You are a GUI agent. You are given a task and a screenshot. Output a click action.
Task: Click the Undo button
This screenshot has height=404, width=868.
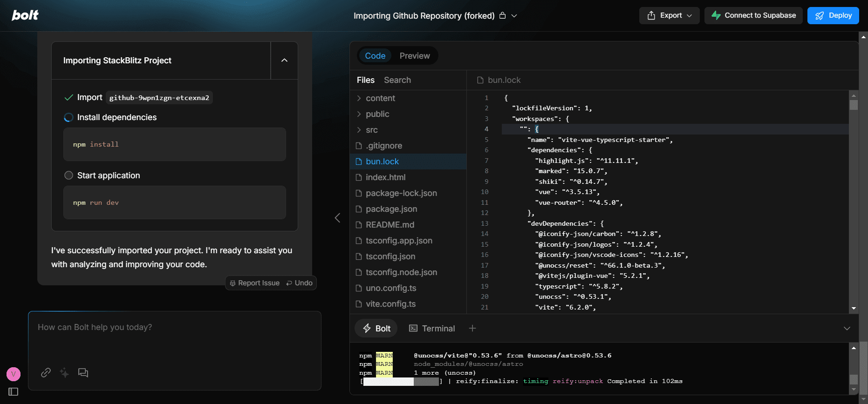click(299, 283)
